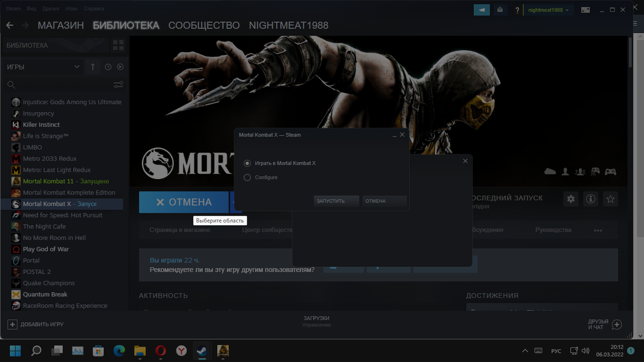Open the Руководства link
Viewport: 644px width, 362px height.
coord(553,230)
